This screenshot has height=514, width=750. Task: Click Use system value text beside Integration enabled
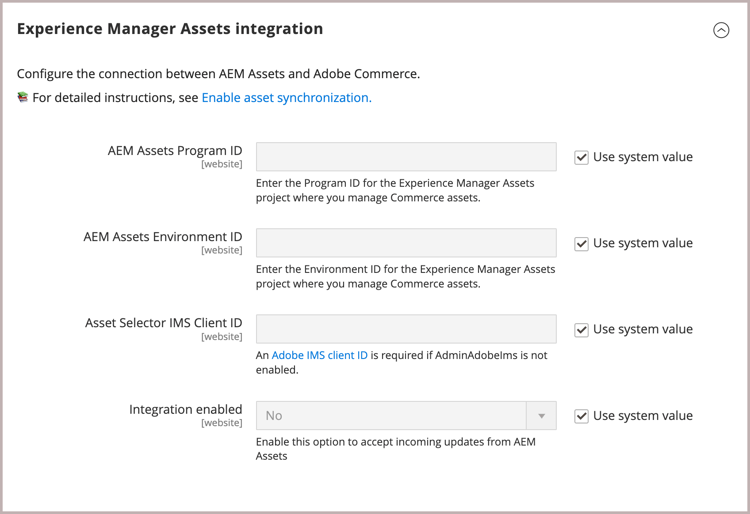pyautogui.click(x=642, y=416)
